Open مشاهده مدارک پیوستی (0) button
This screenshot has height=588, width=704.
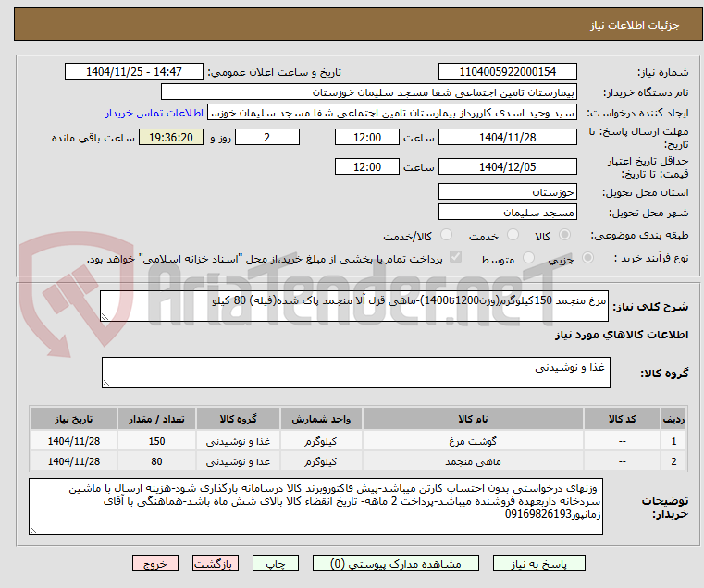[x=396, y=564]
